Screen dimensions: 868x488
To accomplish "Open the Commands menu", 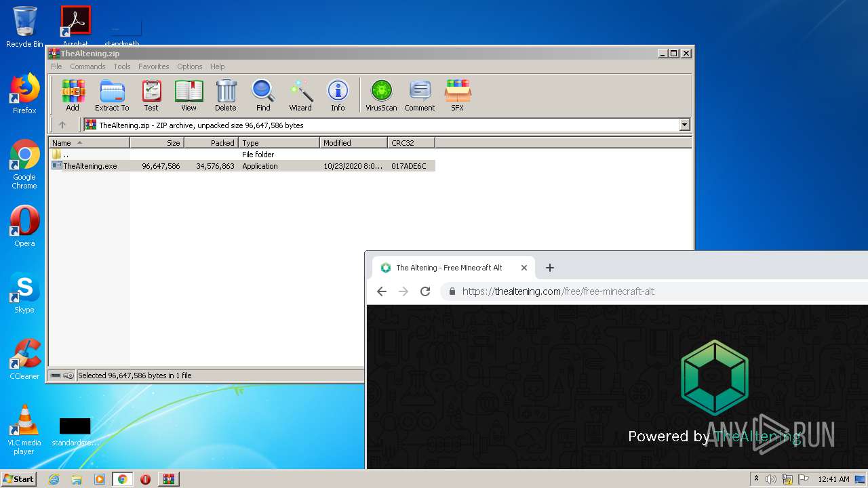I will point(87,66).
